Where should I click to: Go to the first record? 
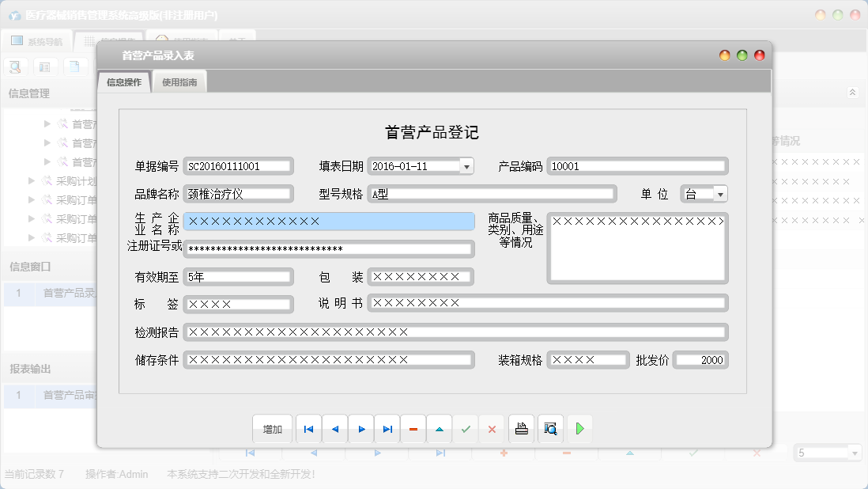coord(308,429)
